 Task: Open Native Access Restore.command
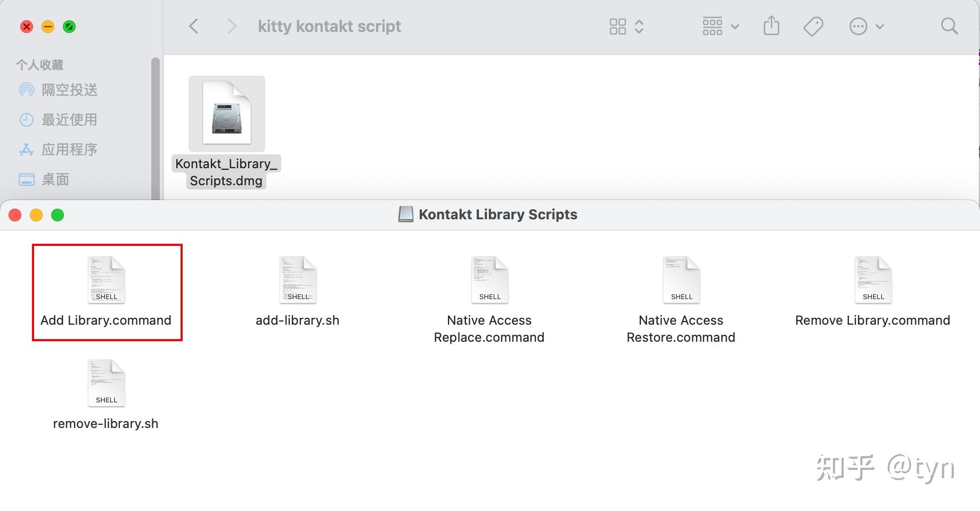pyautogui.click(x=681, y=279)
